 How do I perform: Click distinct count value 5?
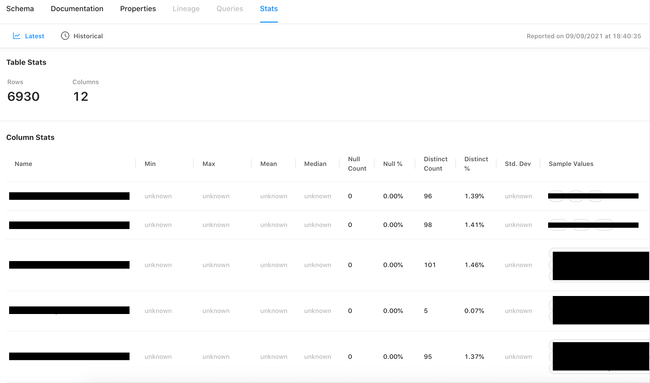coord(426,310)
